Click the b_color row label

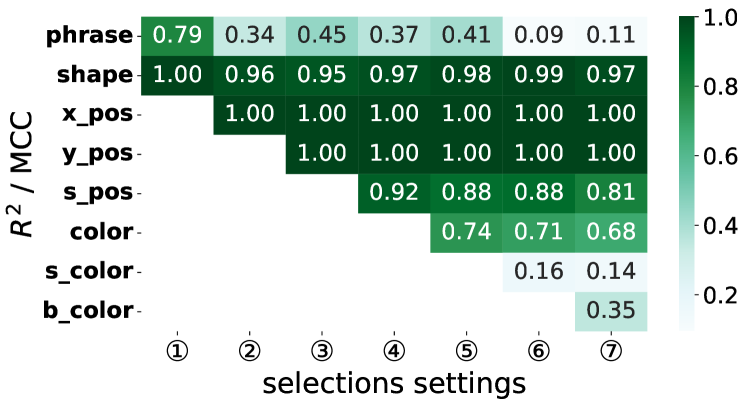coord(87,310)
